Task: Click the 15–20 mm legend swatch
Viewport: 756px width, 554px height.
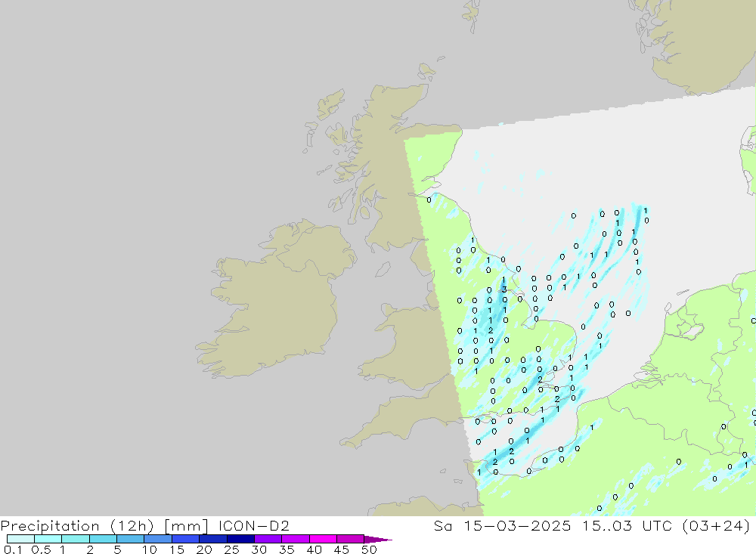Action: click(x=185, y=539)
